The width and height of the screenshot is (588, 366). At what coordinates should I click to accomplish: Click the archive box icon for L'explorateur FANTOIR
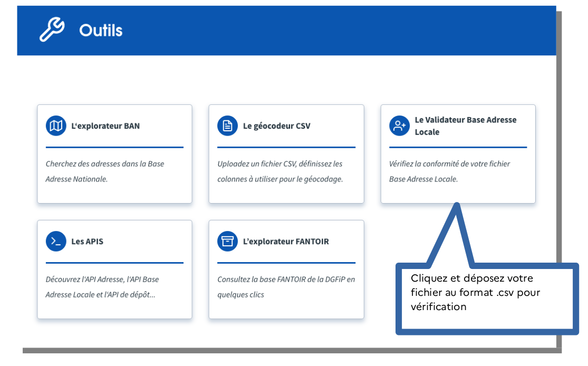(x=227, y=242)
